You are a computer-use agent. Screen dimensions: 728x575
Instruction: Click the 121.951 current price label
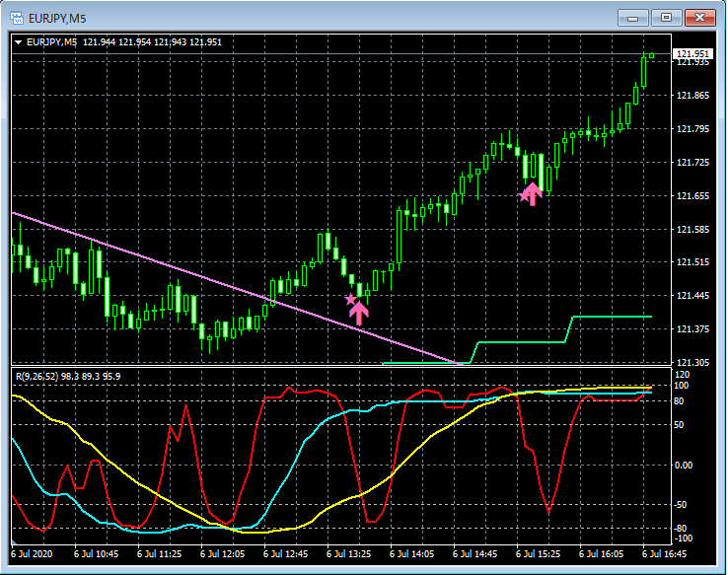coord(692,54)
